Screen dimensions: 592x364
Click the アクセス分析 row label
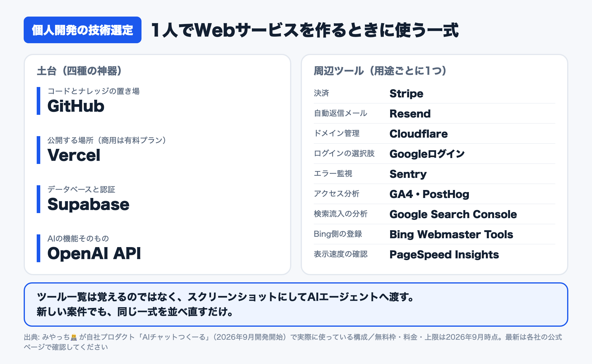tap(337, 194)
